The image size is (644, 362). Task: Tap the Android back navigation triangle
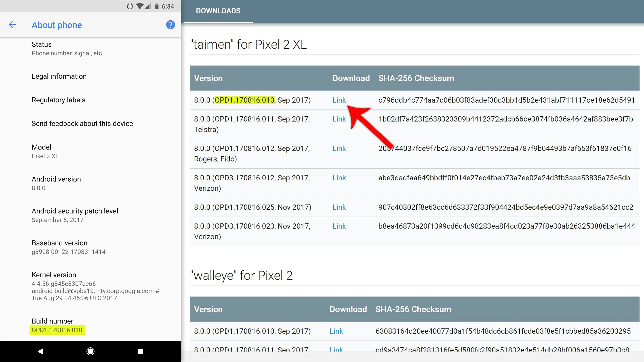pyautogui.click(x=40, y=351)
